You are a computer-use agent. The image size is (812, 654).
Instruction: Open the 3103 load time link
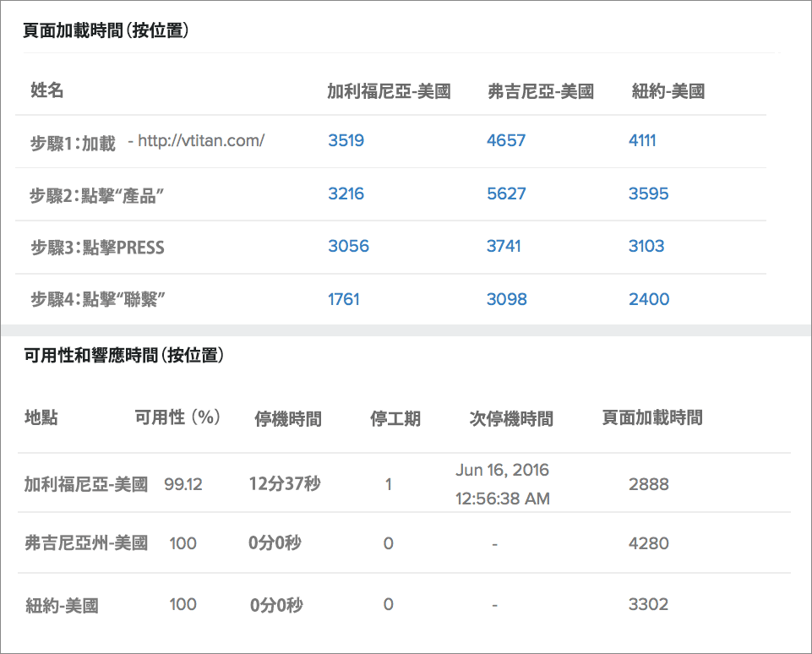[646, 246]
